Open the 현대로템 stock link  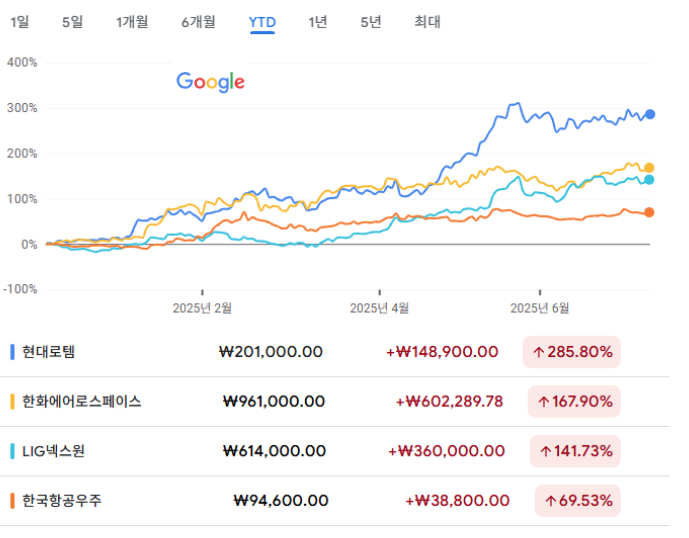pyautogui.click(x=49, y=352)
